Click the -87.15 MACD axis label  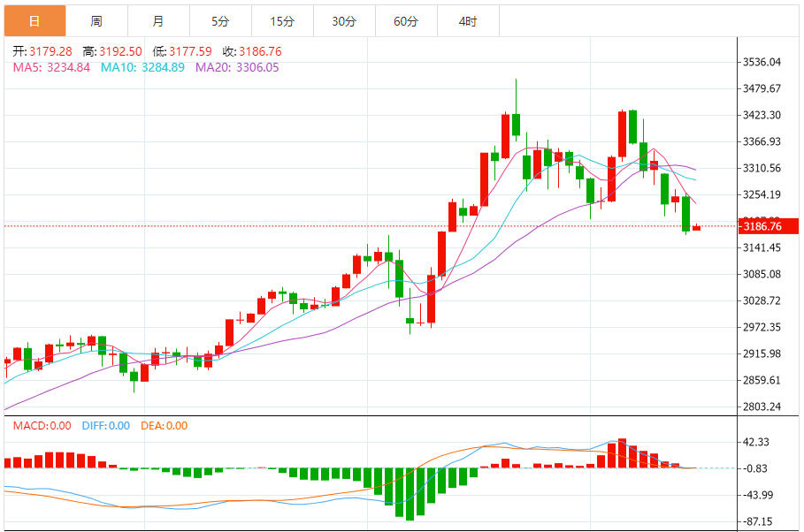click(756, 521)
